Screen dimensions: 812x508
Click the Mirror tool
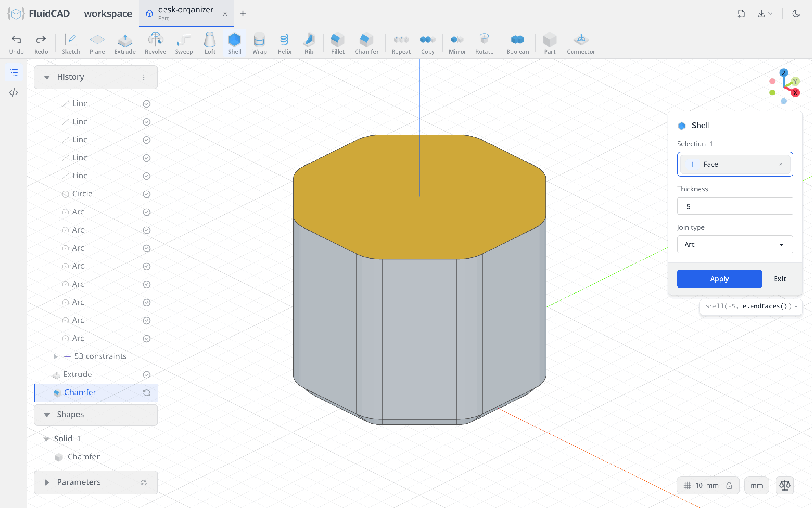[x=457, y=43]
